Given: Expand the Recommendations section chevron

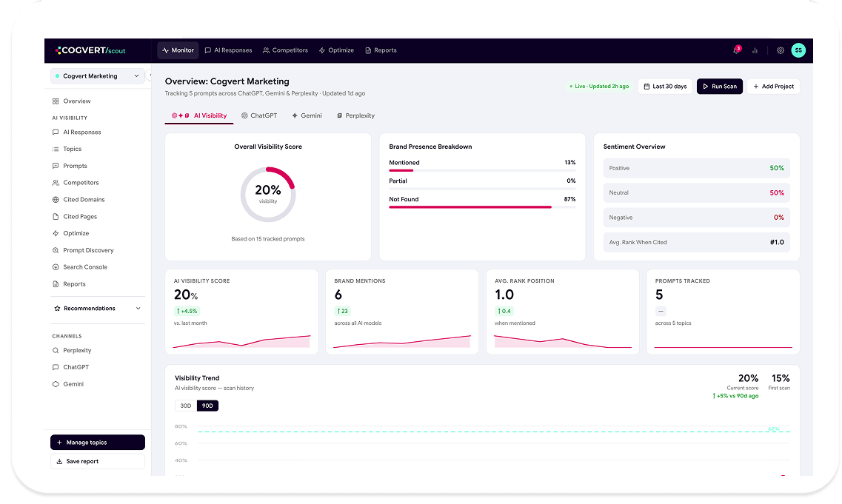Looking at the screenshot, I should (138, 309).
